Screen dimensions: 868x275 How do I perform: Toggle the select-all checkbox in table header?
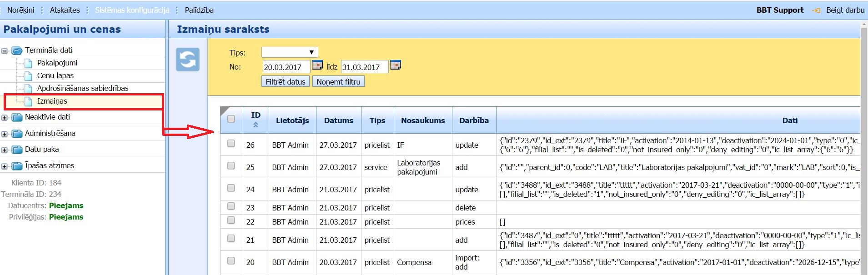pyautogui.click(x=231, y=119)
